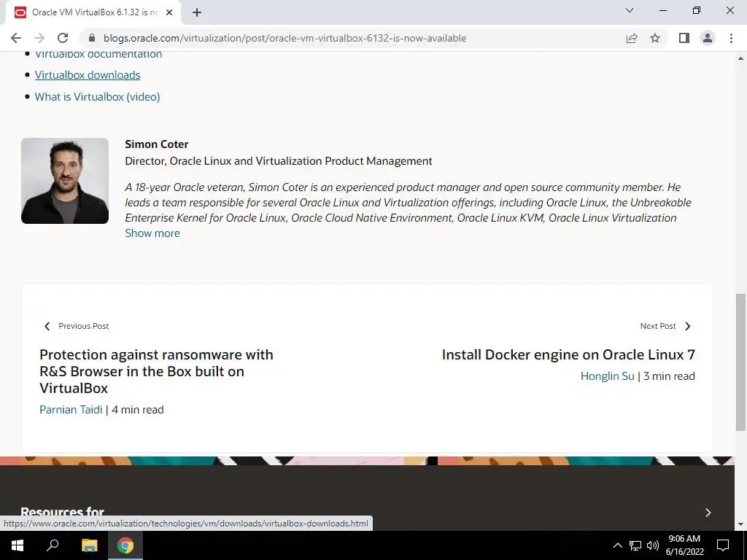Click Director, Oracle Linux and Virtualization title

278,161
